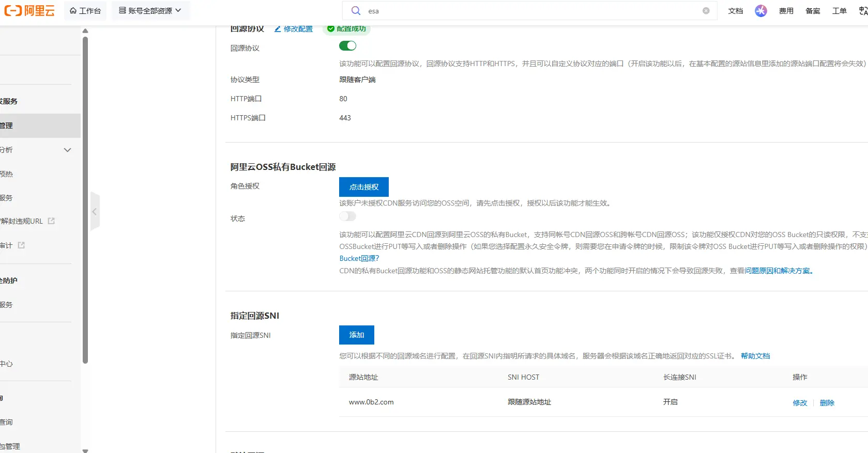
Task: Open 问题原因和解决方案 link
Action: (779, 271)
